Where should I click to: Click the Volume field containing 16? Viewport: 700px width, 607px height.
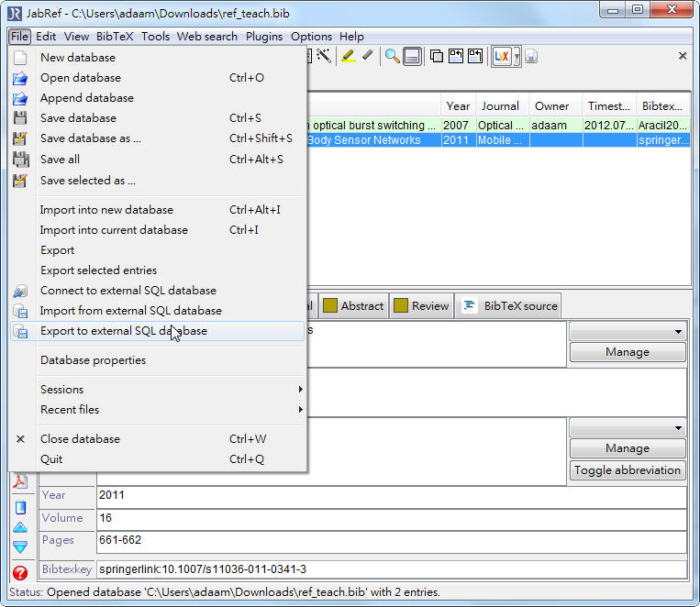[392, 519]
